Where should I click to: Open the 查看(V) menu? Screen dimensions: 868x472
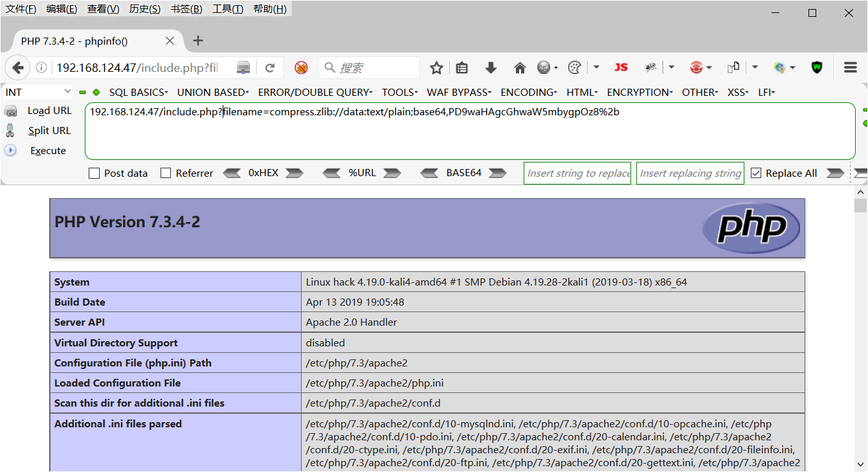104,9
